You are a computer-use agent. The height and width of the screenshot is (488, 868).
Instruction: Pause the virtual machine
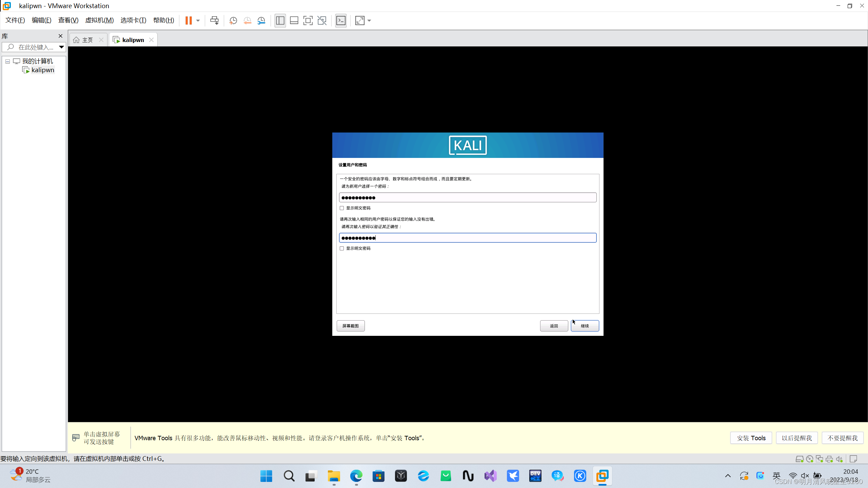click(189, 20)
